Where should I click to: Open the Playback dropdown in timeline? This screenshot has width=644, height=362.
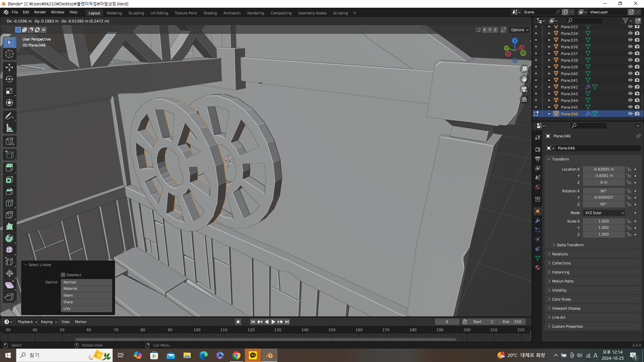pyautogui.click(x=28, y=322)
